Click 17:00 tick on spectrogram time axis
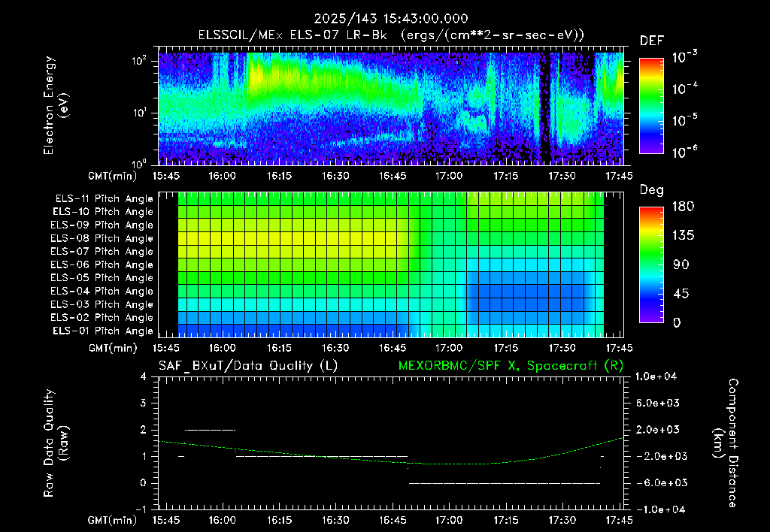Image resolution: width=770 pixels, height=532 pixels. pos(449,176)
